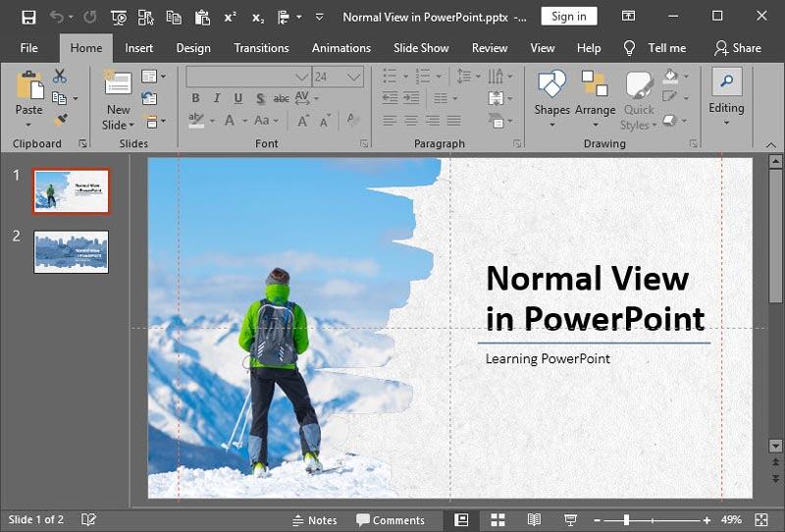This screenshot has width=785, height=532.
Task: Click the Align Text vertical alignment icon
Action: tap(496, 98)
